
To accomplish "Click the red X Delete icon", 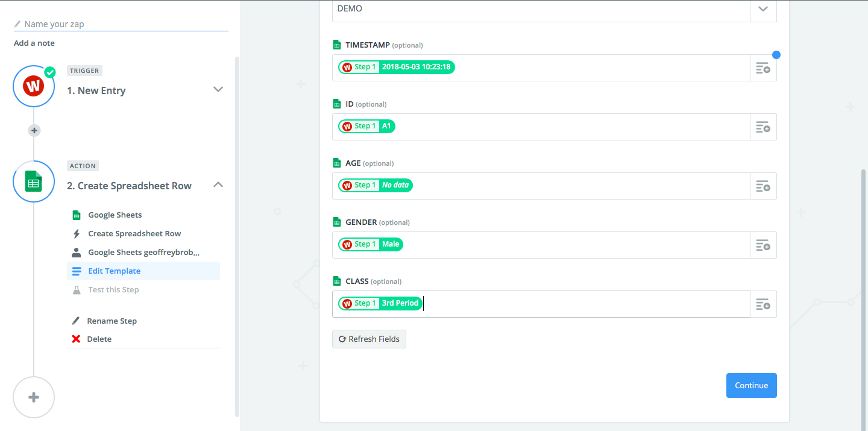I will (76, 339).
